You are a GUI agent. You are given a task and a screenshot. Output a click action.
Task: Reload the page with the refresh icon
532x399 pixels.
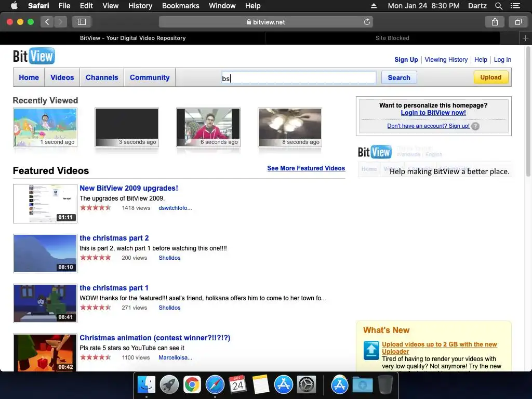367,22
